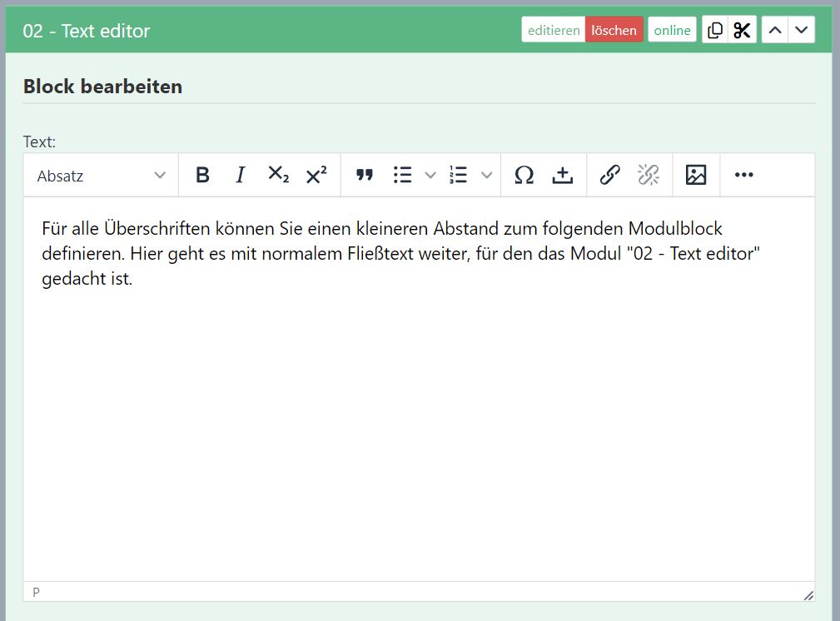The image size is (840, 621).
Task: Click the upload file icon
Action: 563,175
